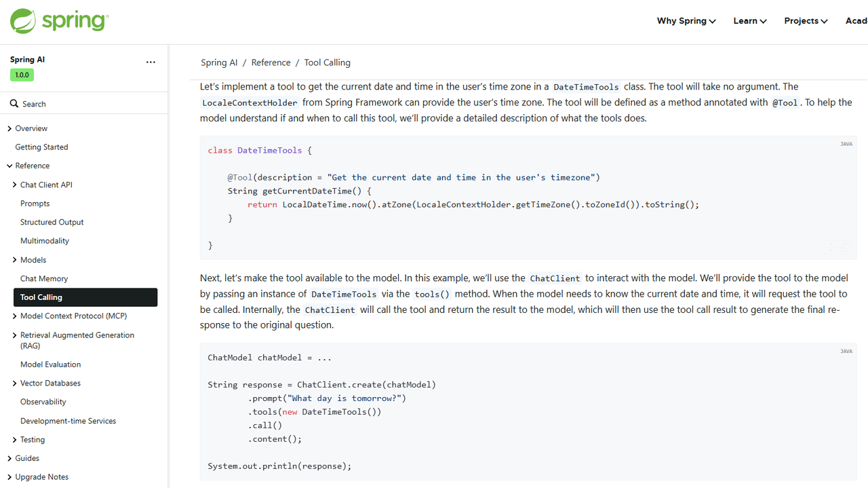This screenshot has height=488, width=868.
Task: Expand the Models section chevron
Action: click(15, 260)
